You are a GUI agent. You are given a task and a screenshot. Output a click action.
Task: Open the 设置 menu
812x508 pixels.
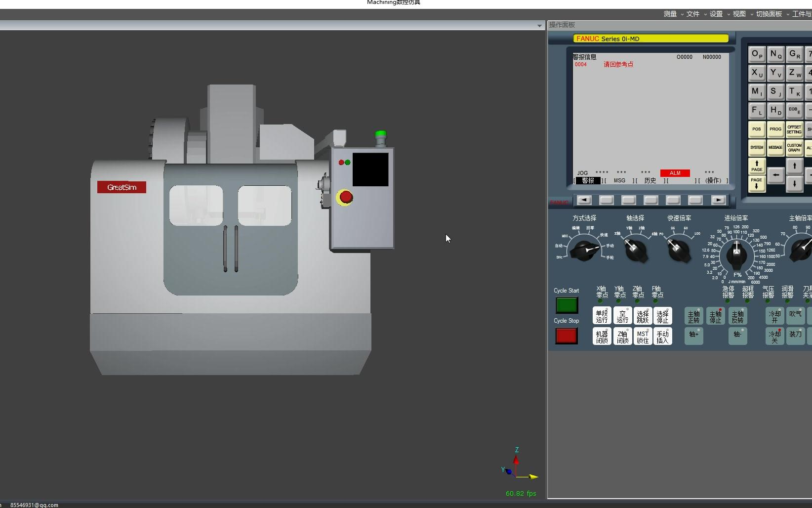point(716,14)
